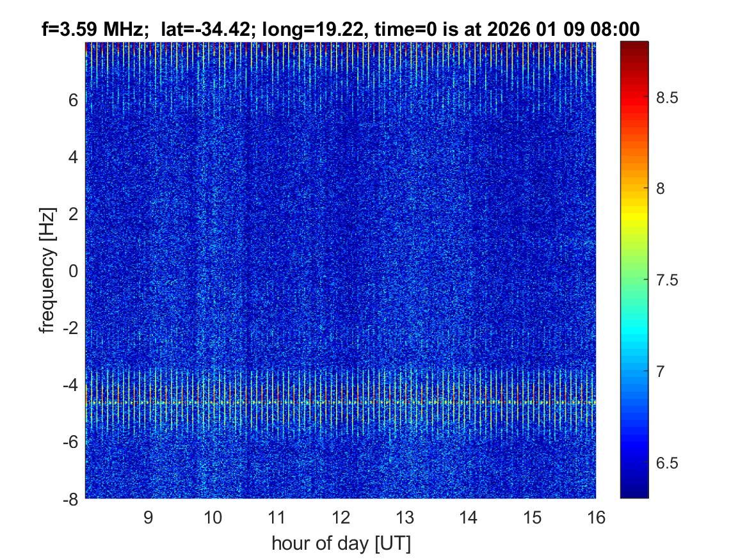Click spectrogram signal line at 12 UT
The image size is (747, 560).
[341, 403]
